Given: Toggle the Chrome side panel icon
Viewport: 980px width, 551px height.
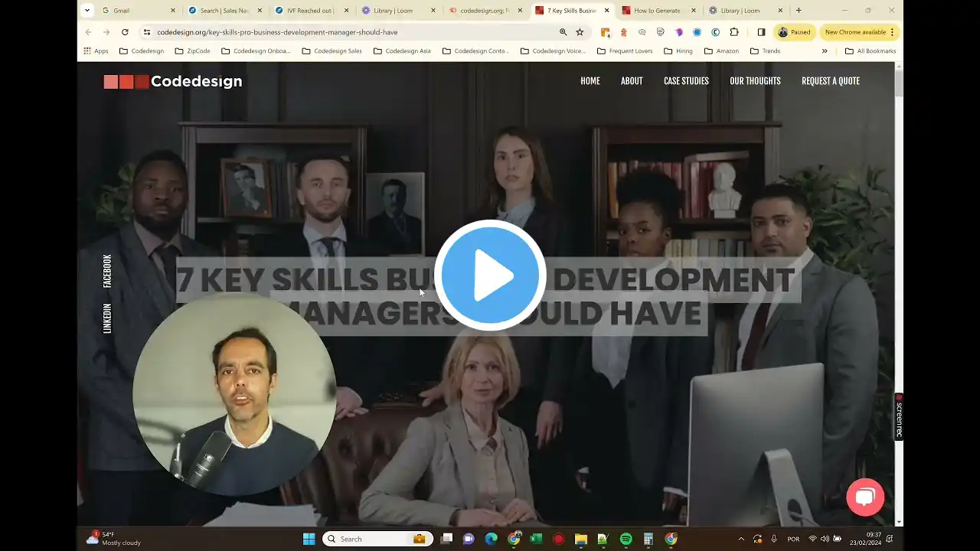Looking at the screenshot, I should (x=761, y=32).
